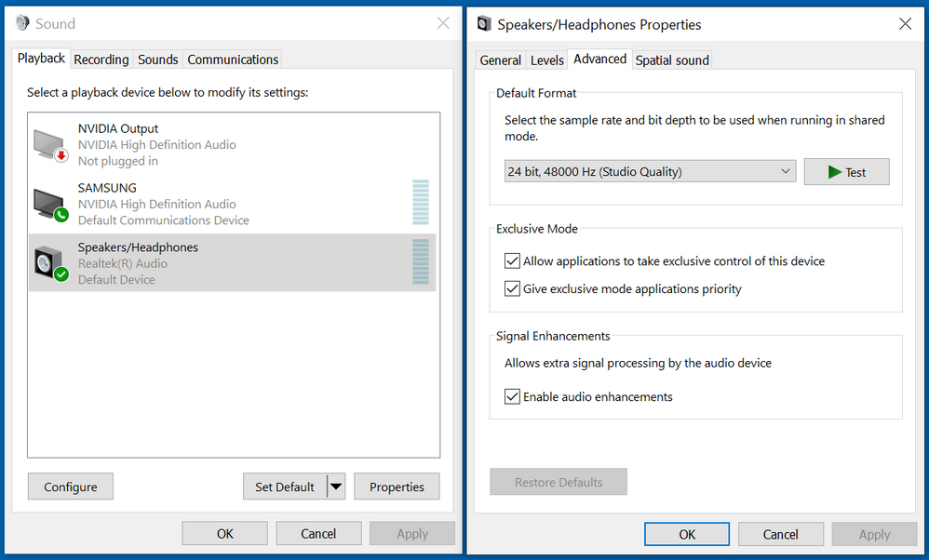Screen dimensions: 929x560
Task: Click Apply in the Sound window
Action: tap(412, 533)
